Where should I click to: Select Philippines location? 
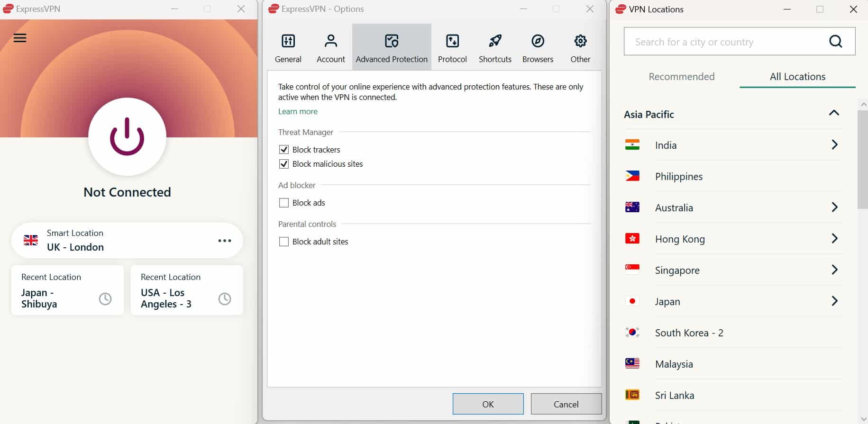(x=733, y=176)
